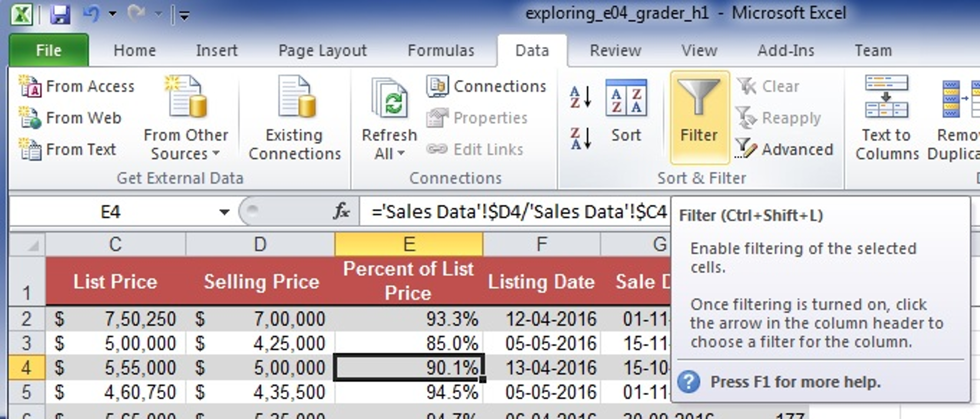Image resolution: width=980 pixels, height=419 pixels.
Task: Switch to the Home tab
Action: point(135,50)
